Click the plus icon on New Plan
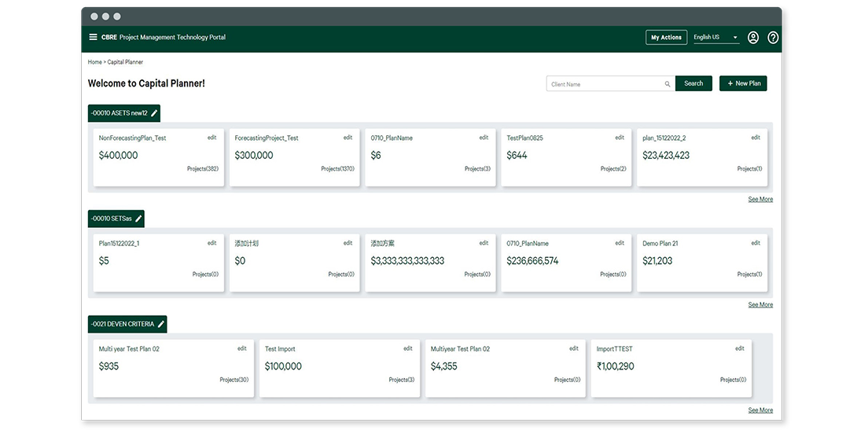868x434 pixels. [730, 83]
